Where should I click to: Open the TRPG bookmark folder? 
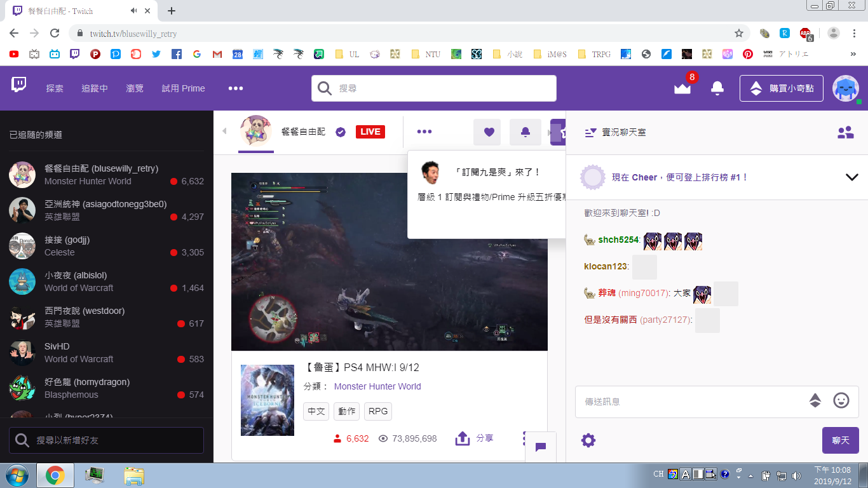pos(594,55)
